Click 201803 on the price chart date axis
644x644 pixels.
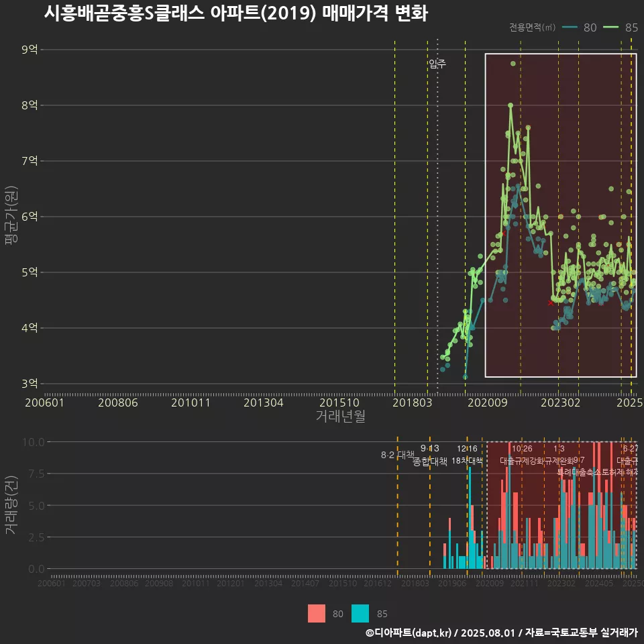point(413,402)
